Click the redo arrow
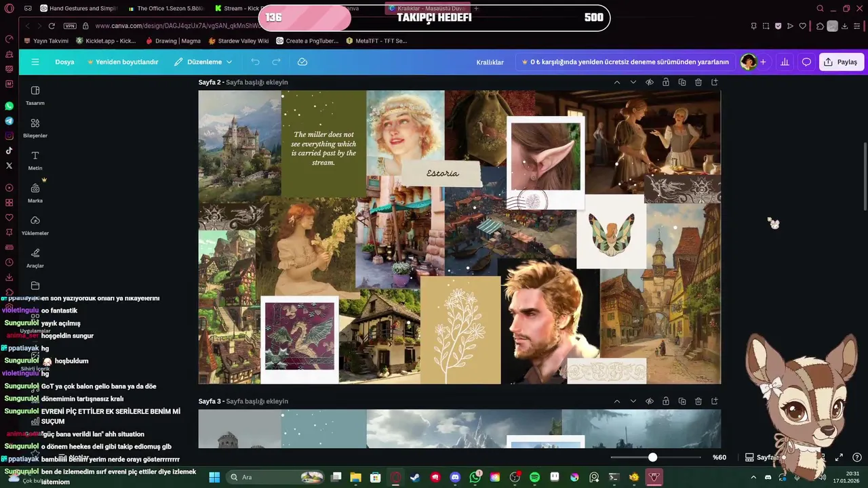868x488 pixels. click(x=276, y=62)
